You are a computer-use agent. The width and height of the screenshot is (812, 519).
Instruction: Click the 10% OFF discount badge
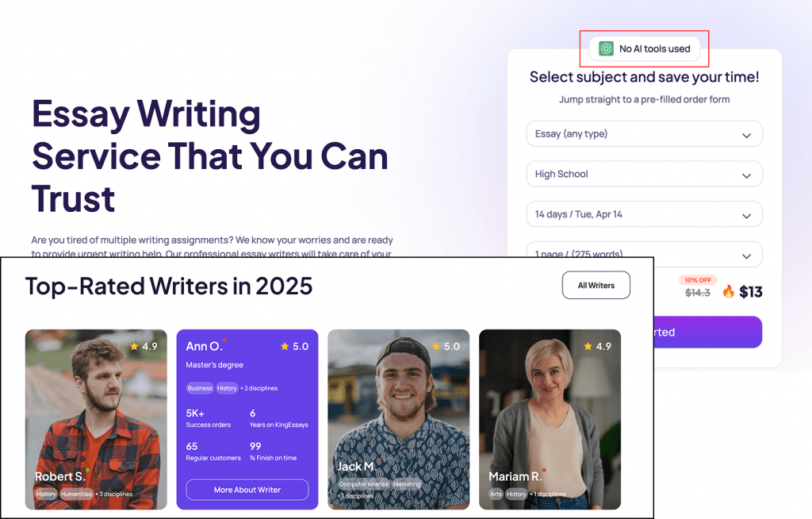point(698,280)
